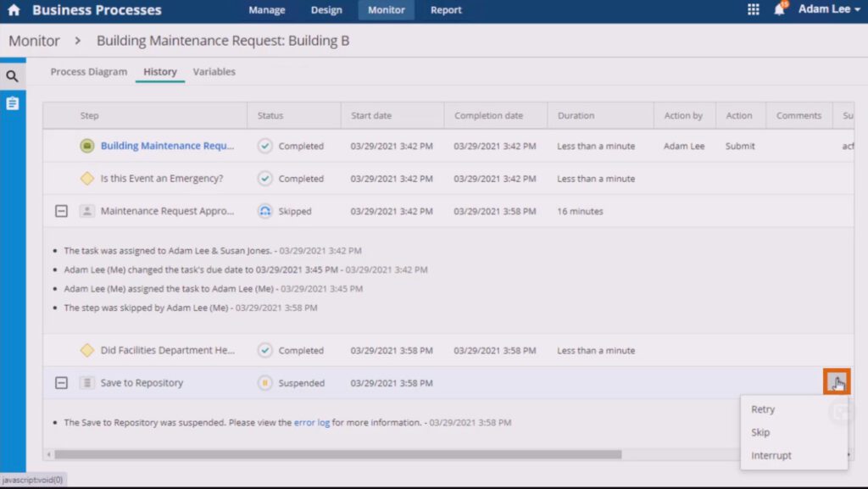Sort by the Completion date column header
The image size is (868, 489).
489,115
